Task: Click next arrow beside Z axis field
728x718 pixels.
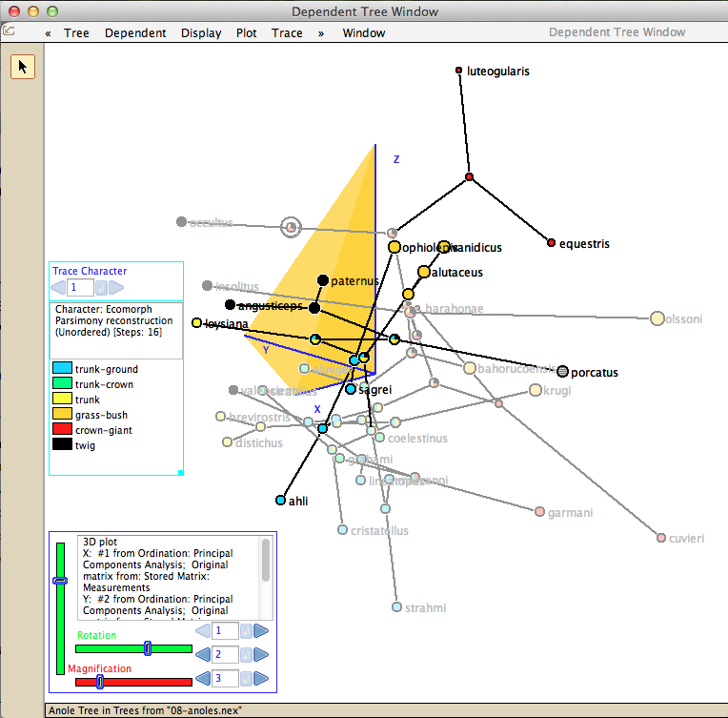Action: click(260, 678)
